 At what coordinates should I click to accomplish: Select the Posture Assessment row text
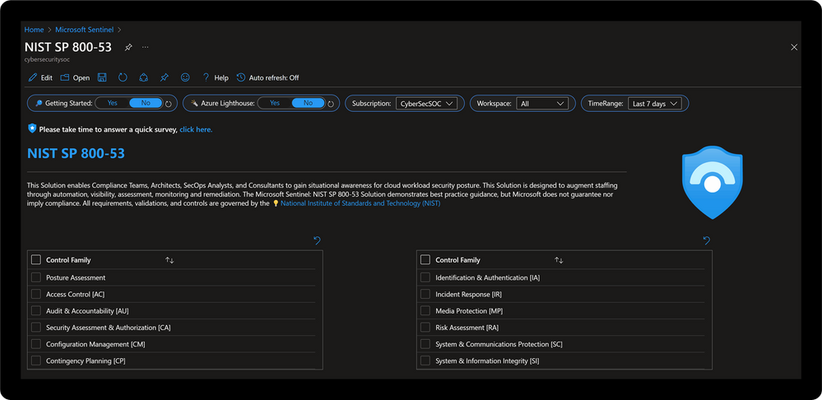[75, 278]
